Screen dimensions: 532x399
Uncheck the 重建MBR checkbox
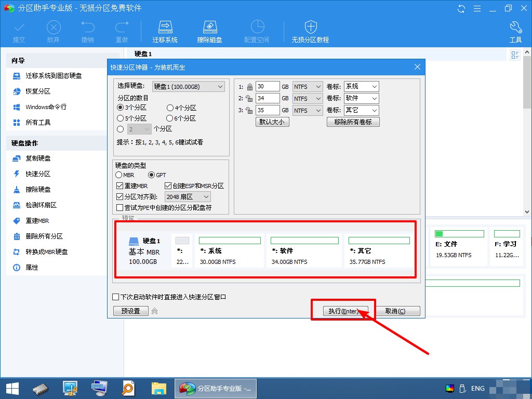[119, 186]
